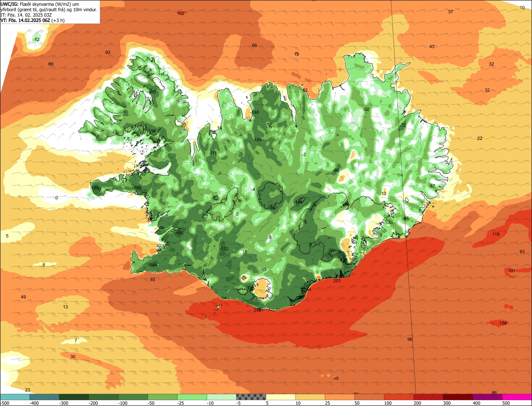Click the legend swatch between -300 and -200
Screen dimensions: 532x406
pos(74,397)
